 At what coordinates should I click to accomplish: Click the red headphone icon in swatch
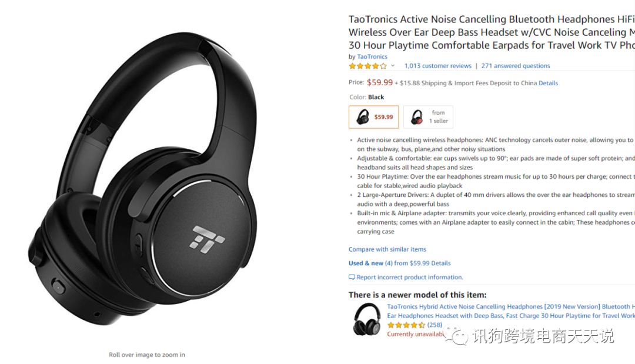click(x=417, y=117)
